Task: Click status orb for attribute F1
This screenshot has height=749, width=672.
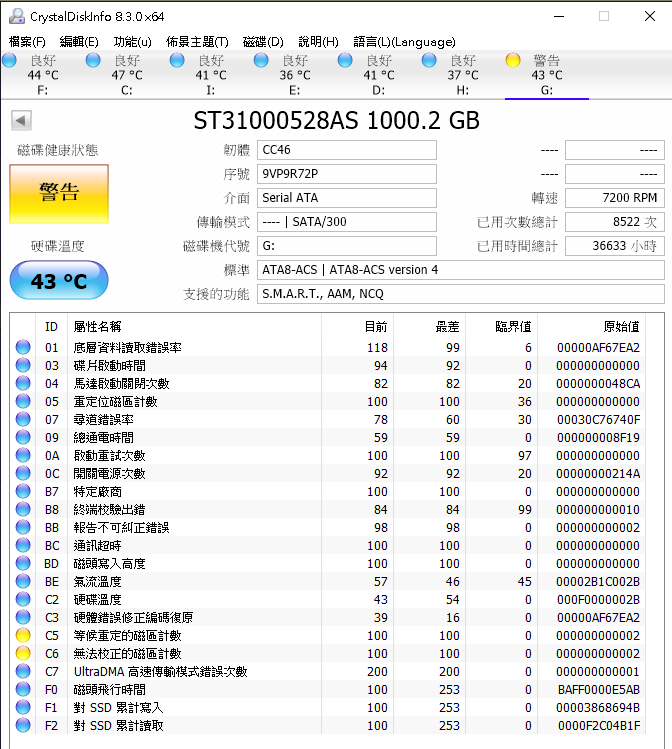Action: tap(23, 707)
